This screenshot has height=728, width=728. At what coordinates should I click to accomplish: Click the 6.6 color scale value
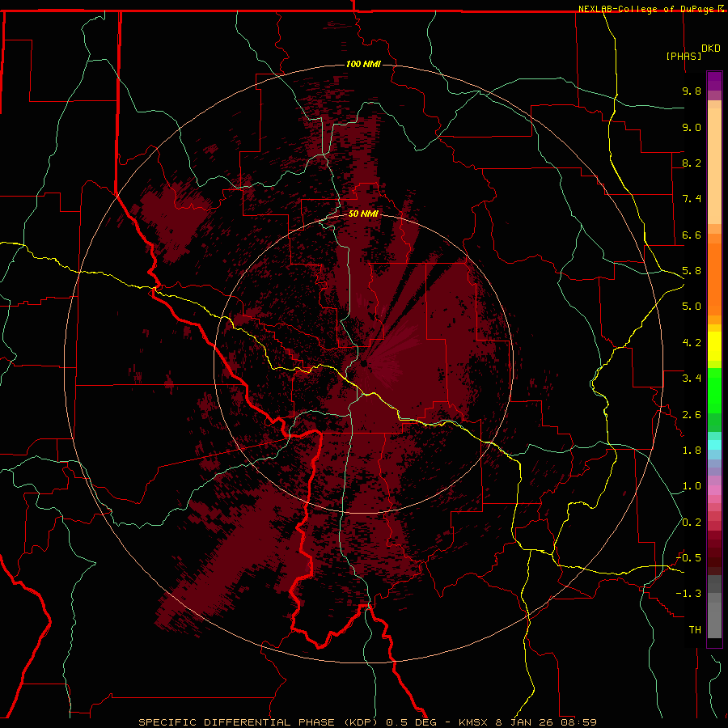point(692,235)
